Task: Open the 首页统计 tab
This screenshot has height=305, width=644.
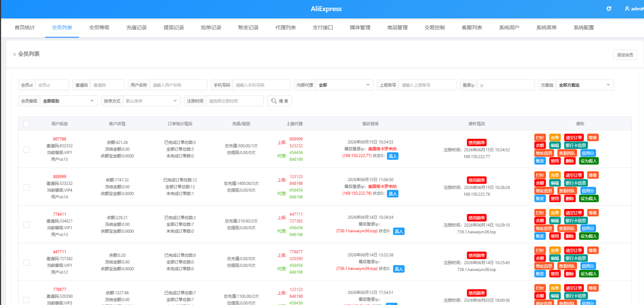Action: 24,28
